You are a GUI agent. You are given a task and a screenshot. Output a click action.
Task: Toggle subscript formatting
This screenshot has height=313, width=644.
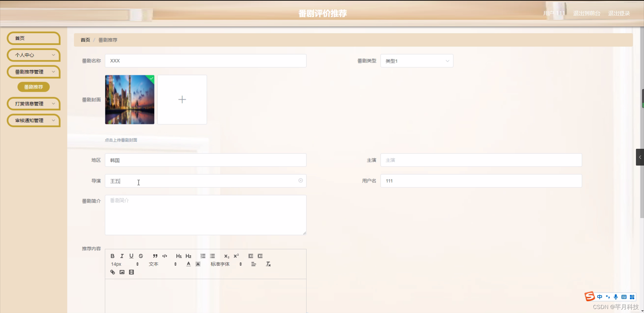226,256
